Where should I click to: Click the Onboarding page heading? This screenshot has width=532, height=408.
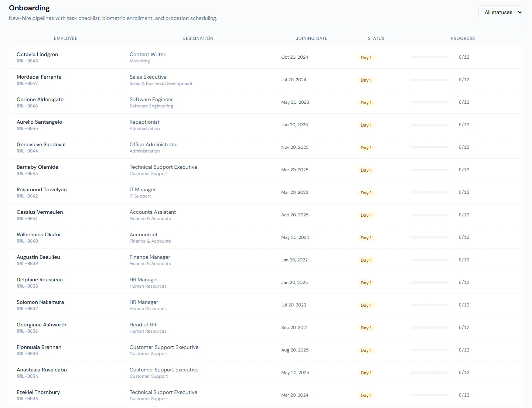click(29, 8)
